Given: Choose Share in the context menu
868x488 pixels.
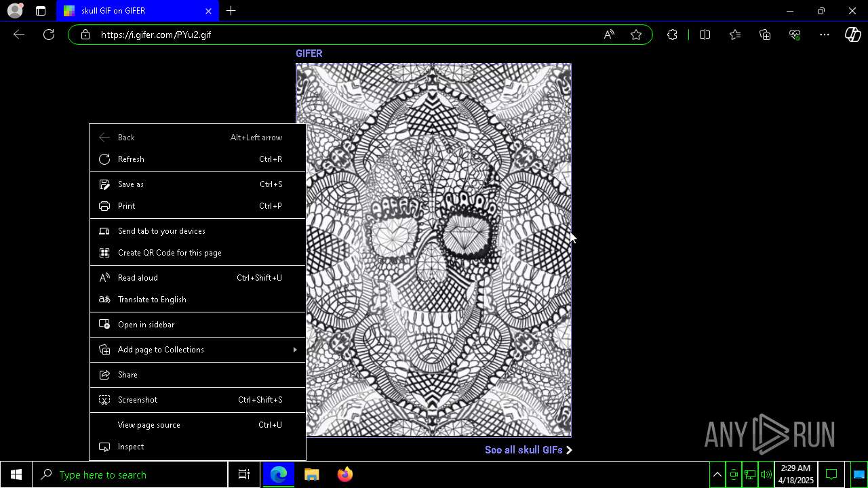Looking at the screenshot, I should point(197,375).
